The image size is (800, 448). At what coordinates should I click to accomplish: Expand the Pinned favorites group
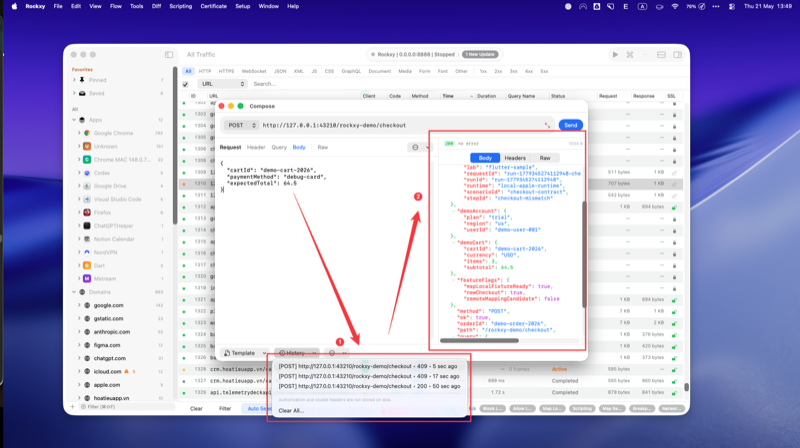[74, 80]
